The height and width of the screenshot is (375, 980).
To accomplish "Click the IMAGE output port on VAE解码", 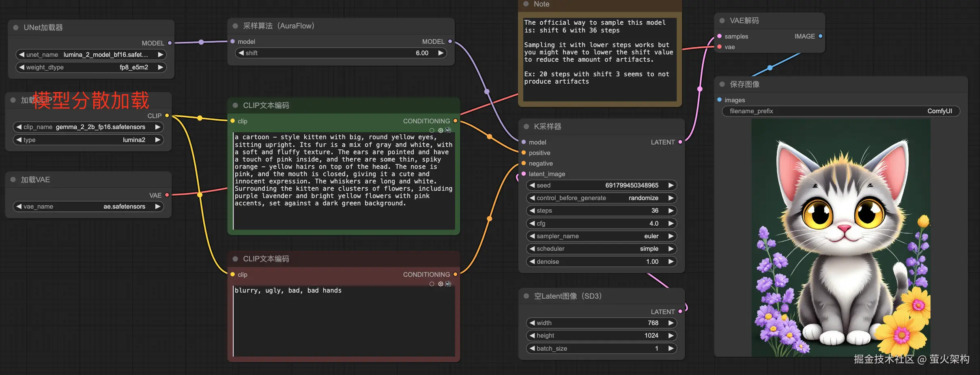I will [820, 36].
